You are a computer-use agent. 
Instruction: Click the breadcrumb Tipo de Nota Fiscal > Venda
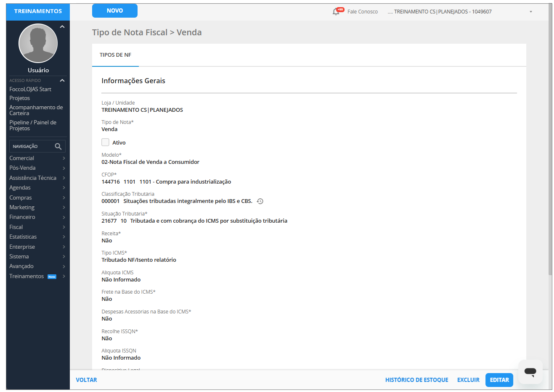click(147, 32)
